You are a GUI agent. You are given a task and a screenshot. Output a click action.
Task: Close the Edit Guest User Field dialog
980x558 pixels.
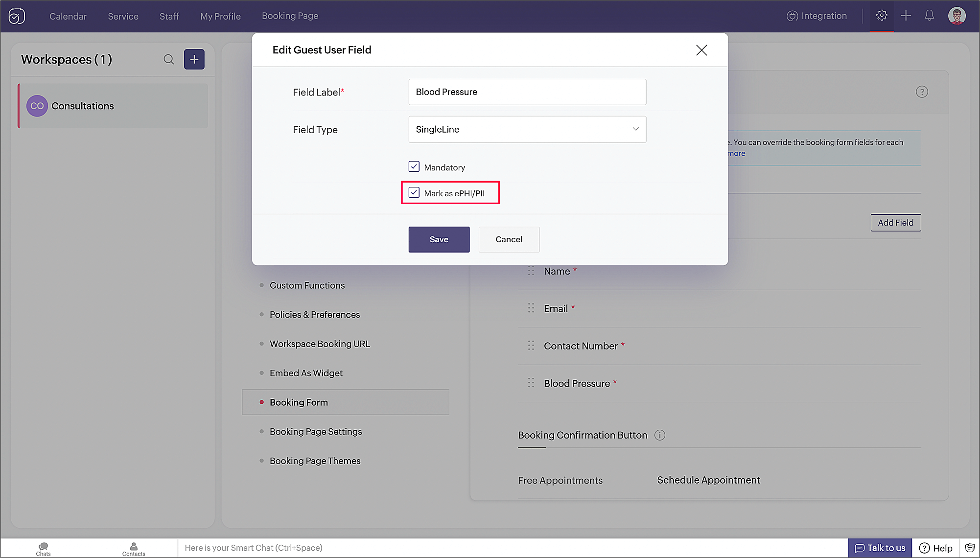click(x=701, y=50)
